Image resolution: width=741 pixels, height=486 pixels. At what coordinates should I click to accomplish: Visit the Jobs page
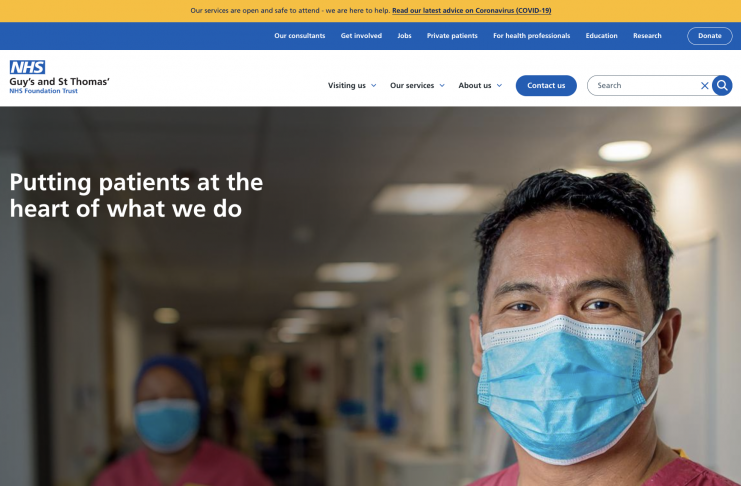coord(404,36)
